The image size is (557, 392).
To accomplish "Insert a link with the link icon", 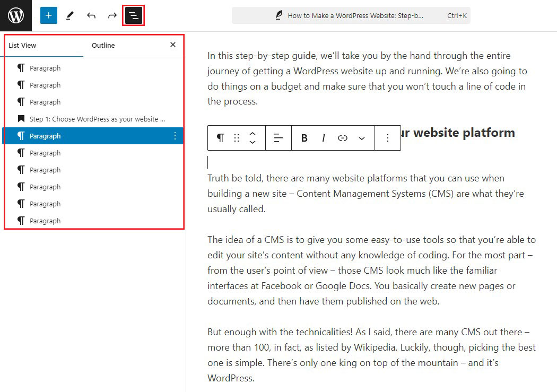I will [343, 138].
